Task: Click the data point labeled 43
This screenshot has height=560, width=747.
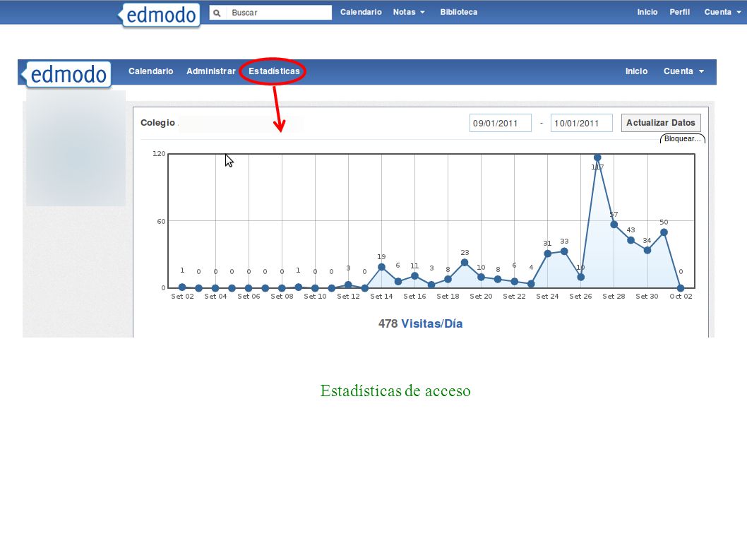Action: coord(631,240)
